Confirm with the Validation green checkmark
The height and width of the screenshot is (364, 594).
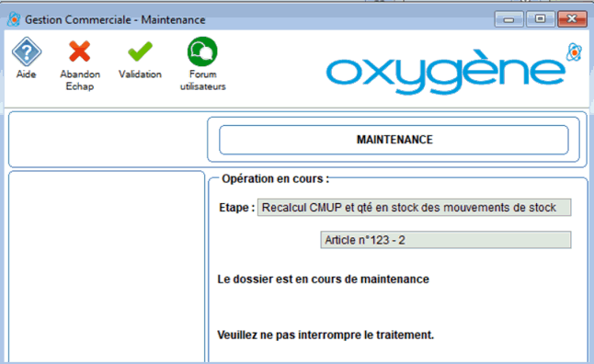(x=140, y=51)
